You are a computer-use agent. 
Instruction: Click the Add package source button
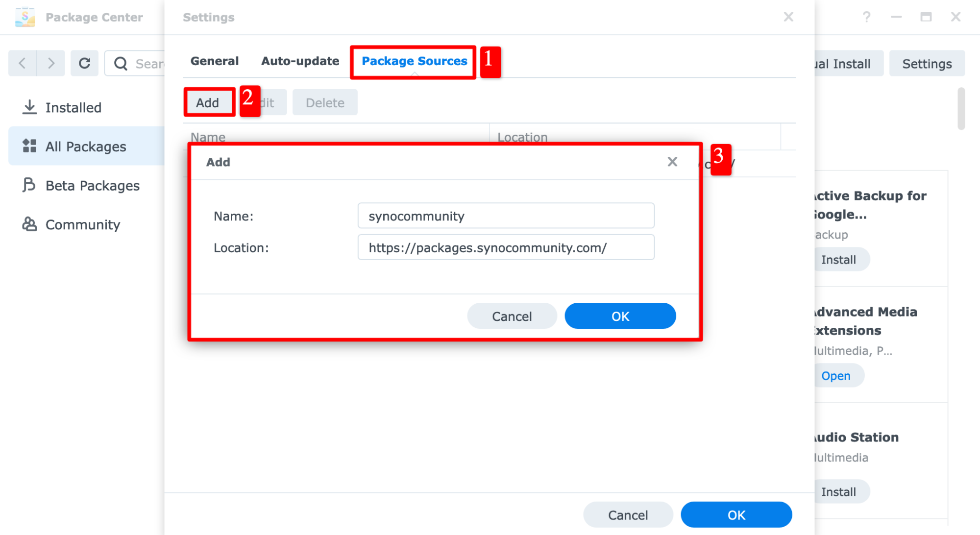[x=207, y=103]
